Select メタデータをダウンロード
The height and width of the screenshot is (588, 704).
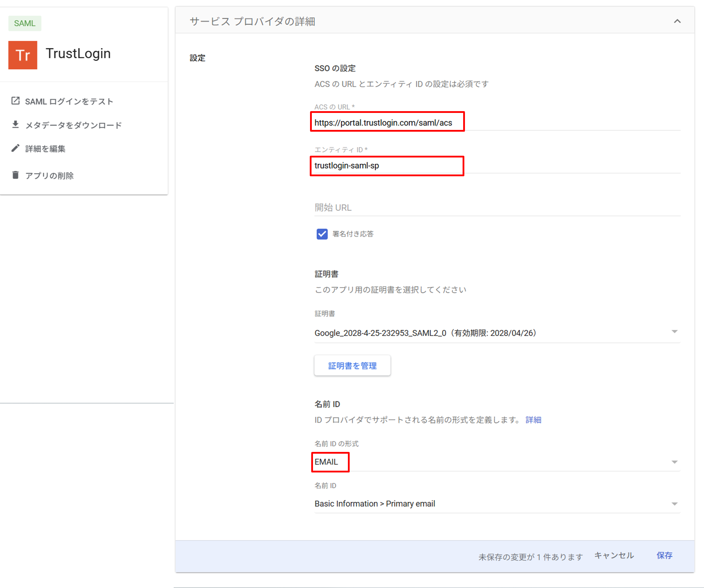pyautogui.click(x=74, y=125)
